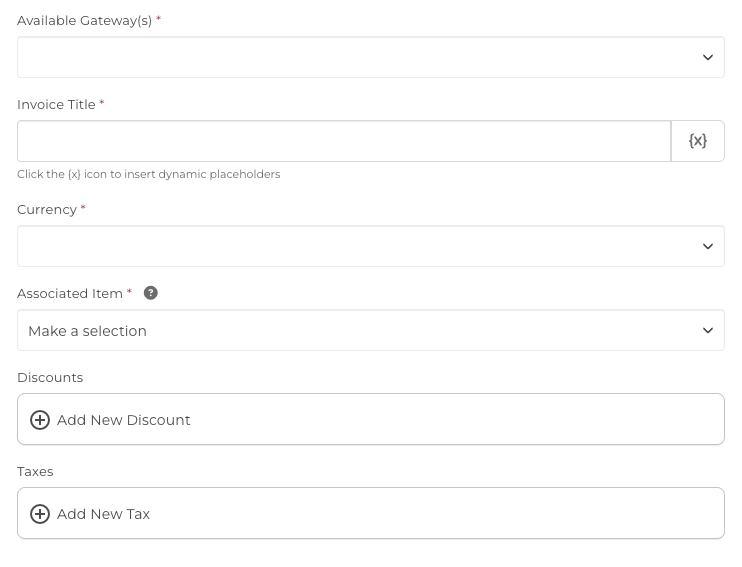The width and height of the screenshot is (742, 567).
Task: Click the Currency field label
Action: (x=47, y=209)
